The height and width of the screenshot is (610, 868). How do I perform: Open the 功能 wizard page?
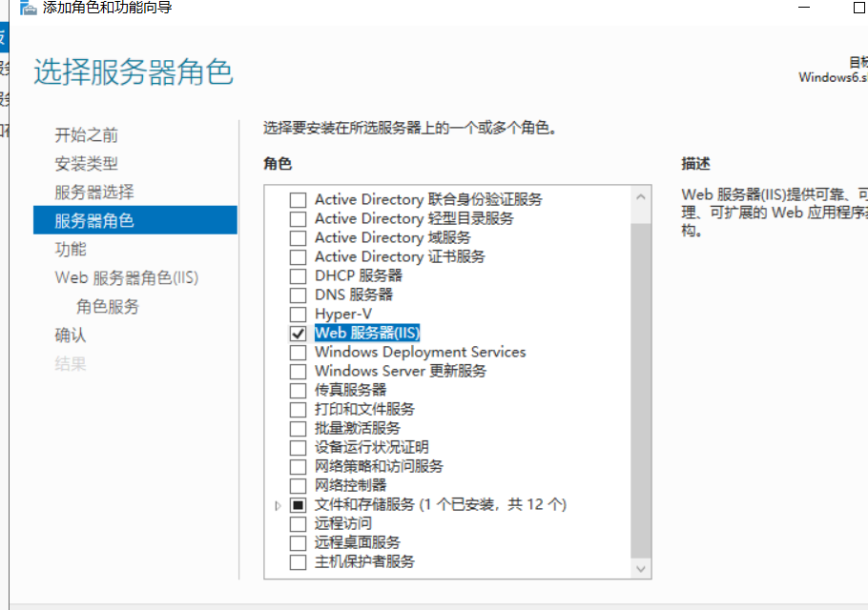pyautogui.click(x=71, y=249)
